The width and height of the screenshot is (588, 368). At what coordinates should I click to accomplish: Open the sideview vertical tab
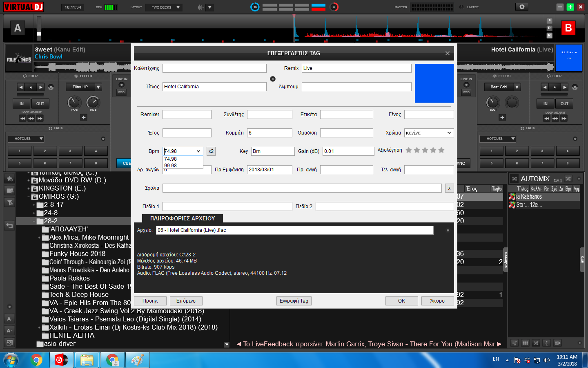click(x=505, y=260)
